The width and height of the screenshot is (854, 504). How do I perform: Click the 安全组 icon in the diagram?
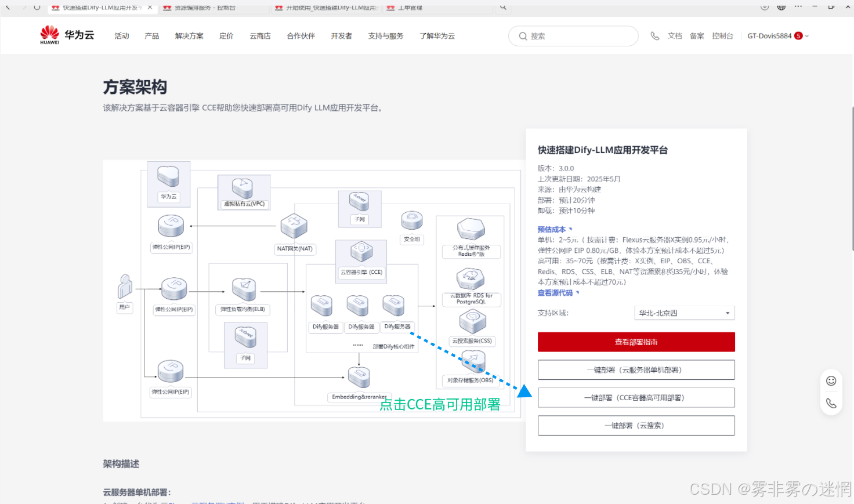point(412,220)
